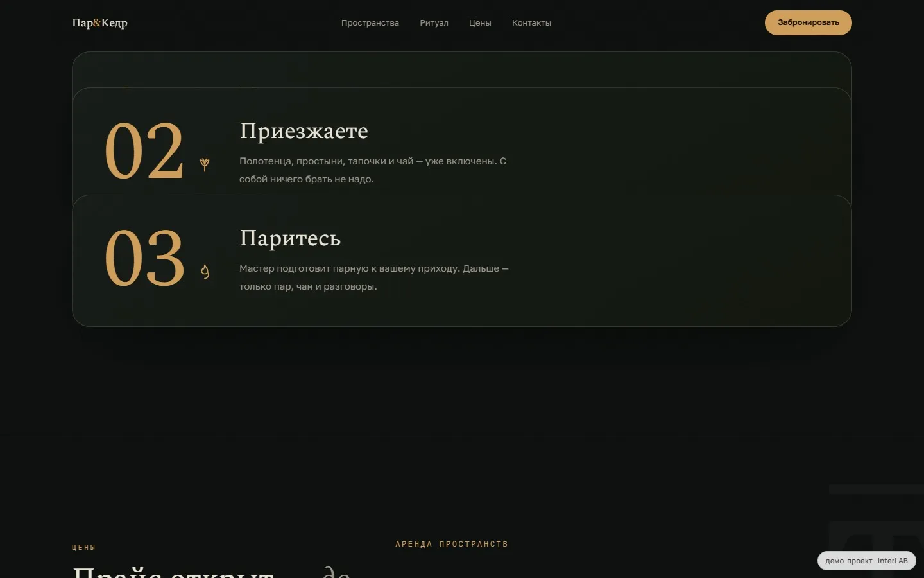Click the leaf icon beside 02
Screen dimensions: 924x578
point(205,164)
